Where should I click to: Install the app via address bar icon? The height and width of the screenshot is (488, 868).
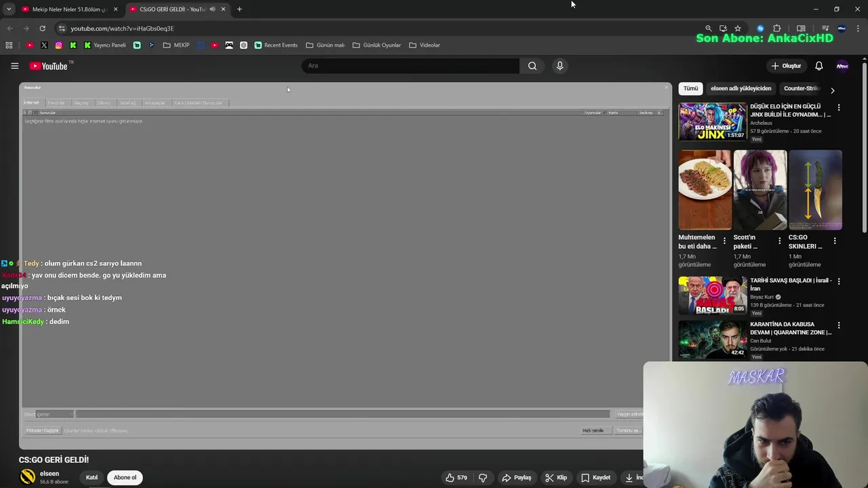[x=723, y=28]
